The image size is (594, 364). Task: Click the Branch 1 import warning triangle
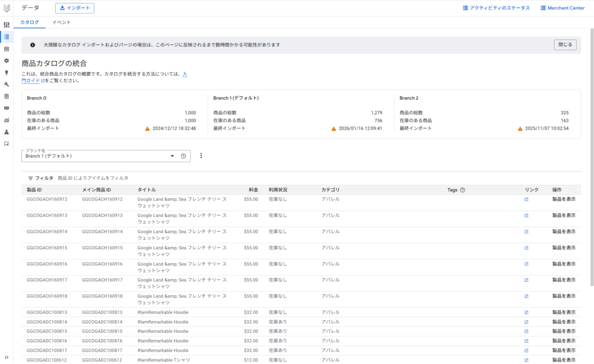click(334, 129)
